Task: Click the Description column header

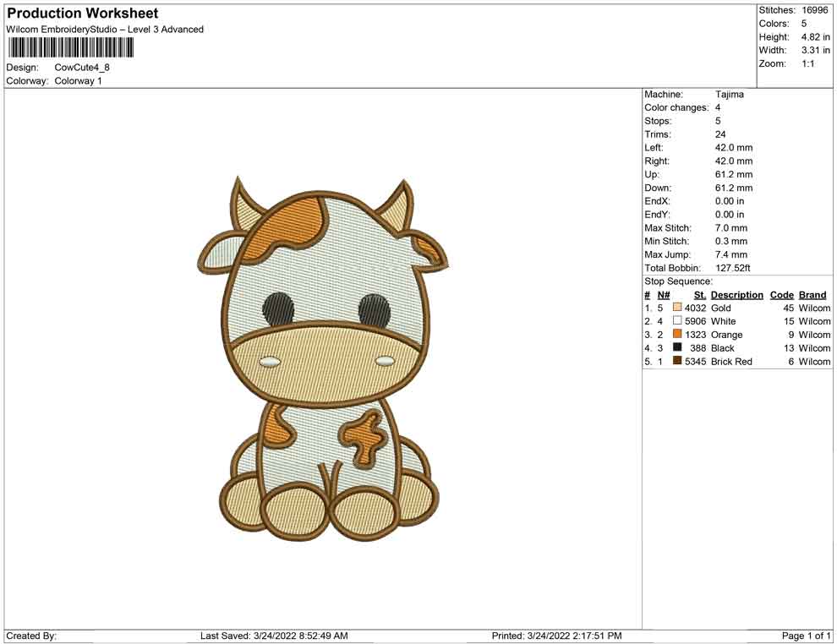Action: pos(736,295)
